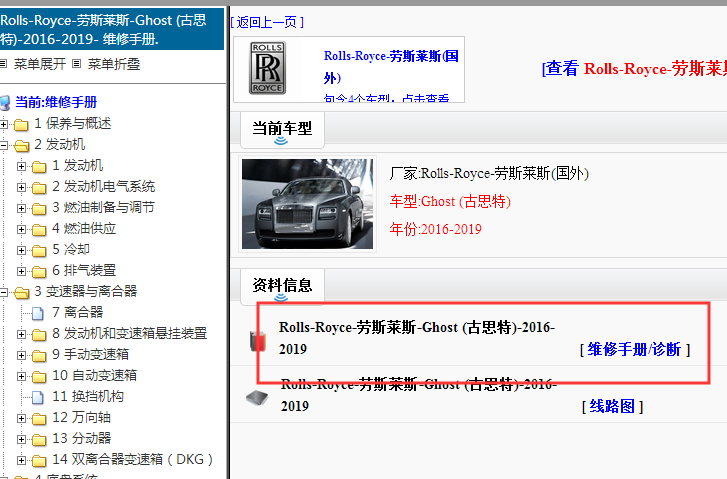
Task: Click the gray chip icon beside 线路图
Action: point(257,397)
